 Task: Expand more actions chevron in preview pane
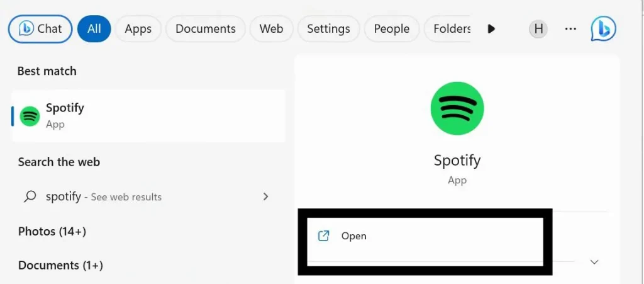[594, 262]
